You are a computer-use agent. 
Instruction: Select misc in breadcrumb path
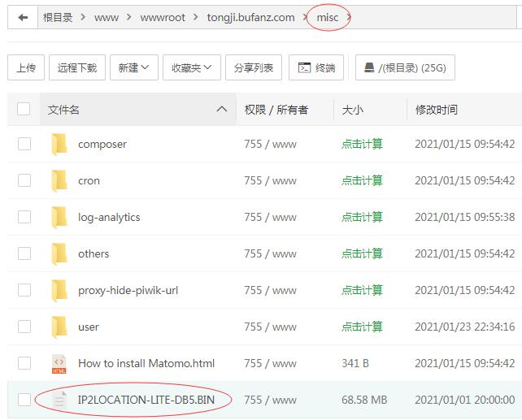(328, 17)
